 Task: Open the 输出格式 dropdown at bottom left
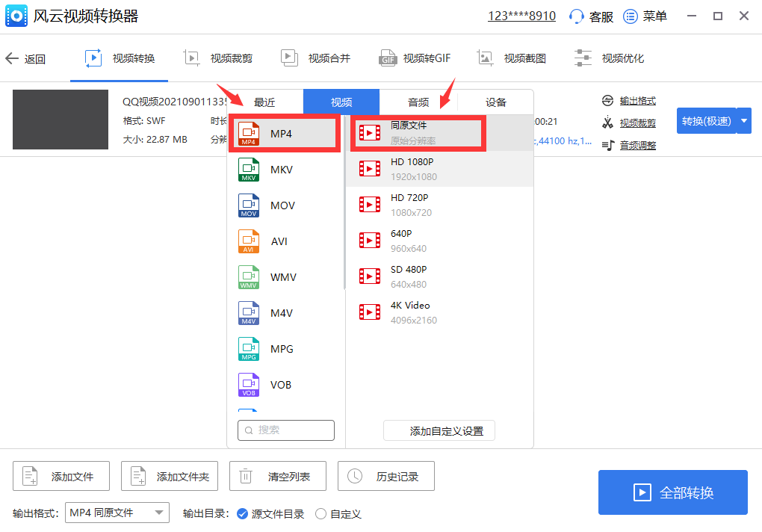click(117, 513)
